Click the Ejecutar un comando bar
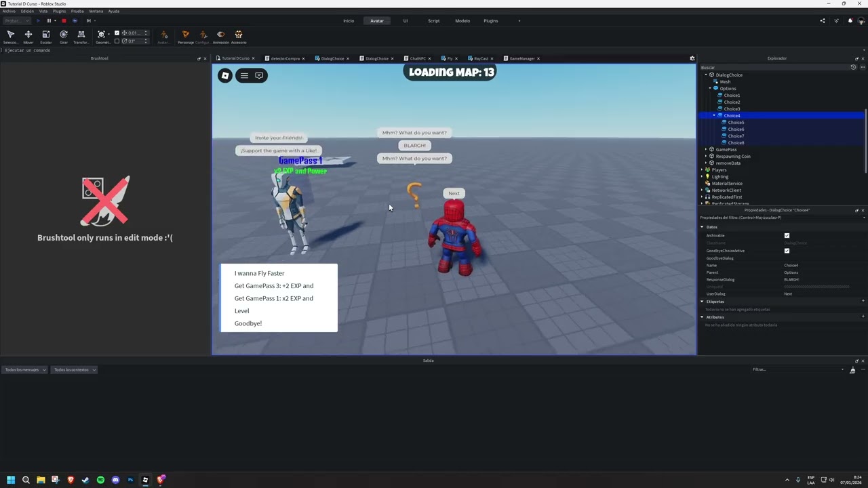 click(x=434, y=50)
